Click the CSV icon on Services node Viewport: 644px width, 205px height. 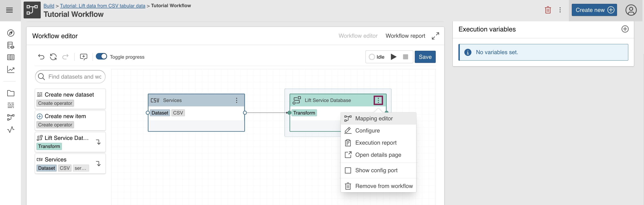tap(155, 100)
